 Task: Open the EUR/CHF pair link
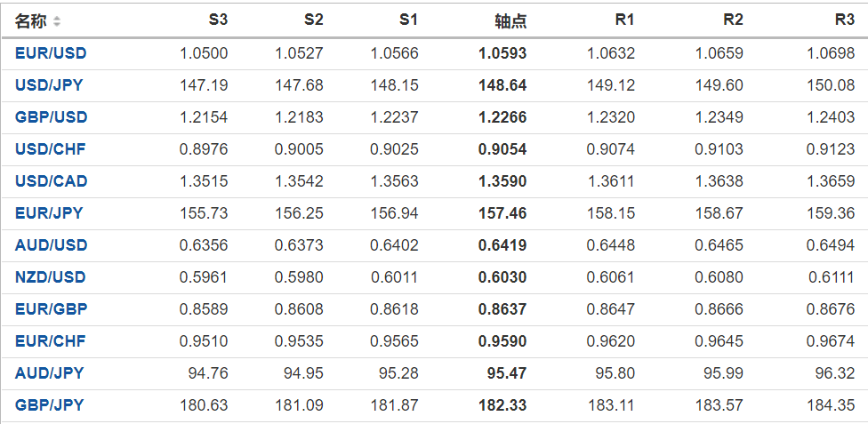tap(51, 341)
